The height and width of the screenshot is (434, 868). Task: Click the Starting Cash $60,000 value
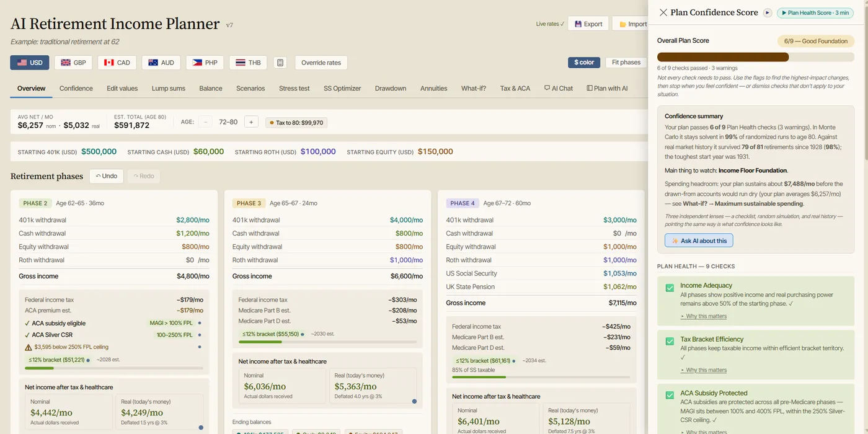[208, 151]
